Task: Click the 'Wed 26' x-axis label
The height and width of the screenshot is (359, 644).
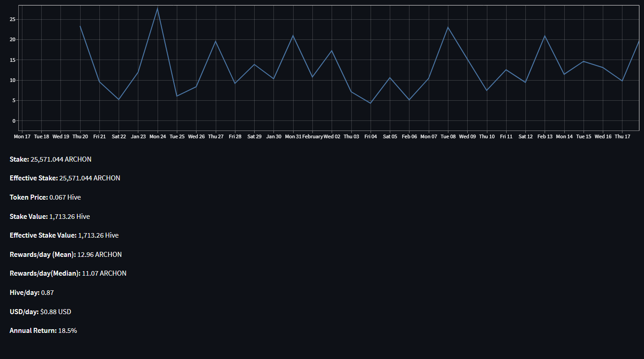Action: pyautogui.click(x=196, y=136)
